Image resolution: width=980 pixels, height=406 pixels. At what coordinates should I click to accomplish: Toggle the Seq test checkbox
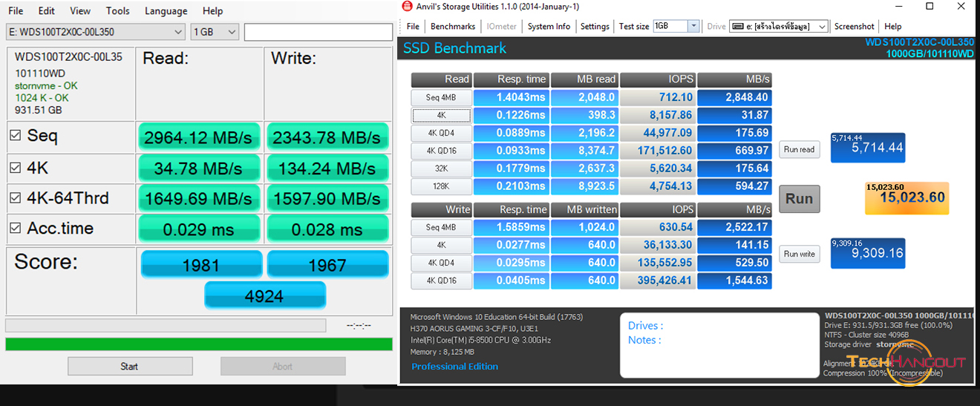click(16, 136)
